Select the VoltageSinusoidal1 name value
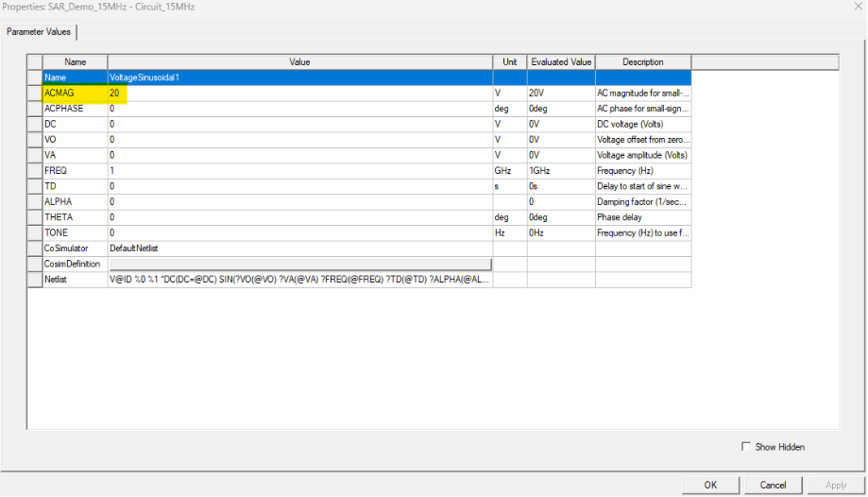868x497 pixels. coord(299,77)
